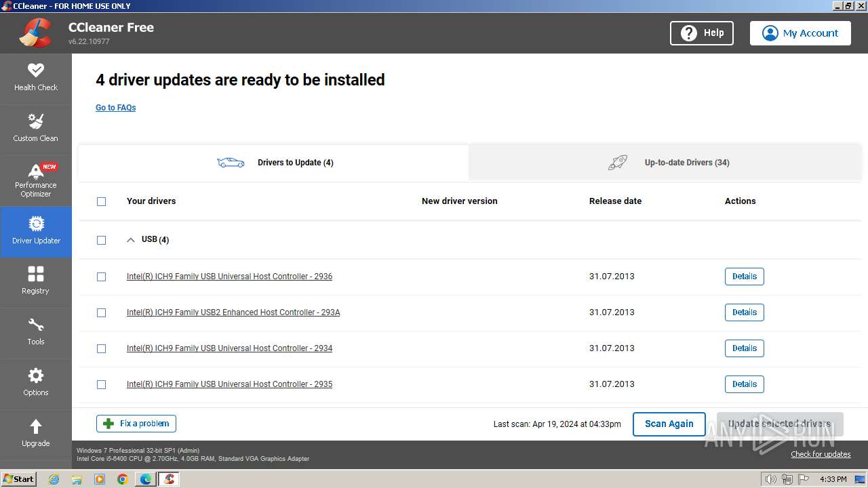Click the New driver version column header

click(x=460, y=201)
